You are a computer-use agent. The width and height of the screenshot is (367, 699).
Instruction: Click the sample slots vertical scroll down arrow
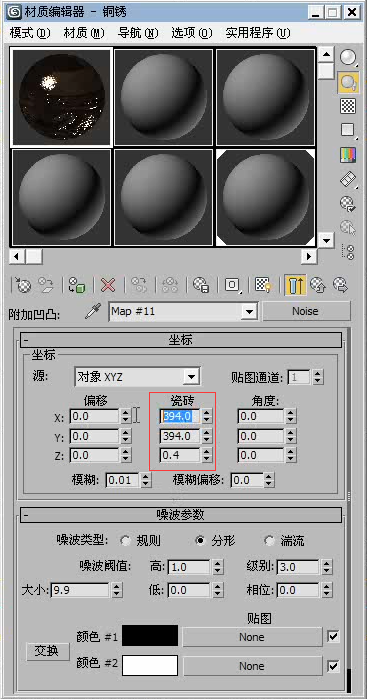[327, 241]
